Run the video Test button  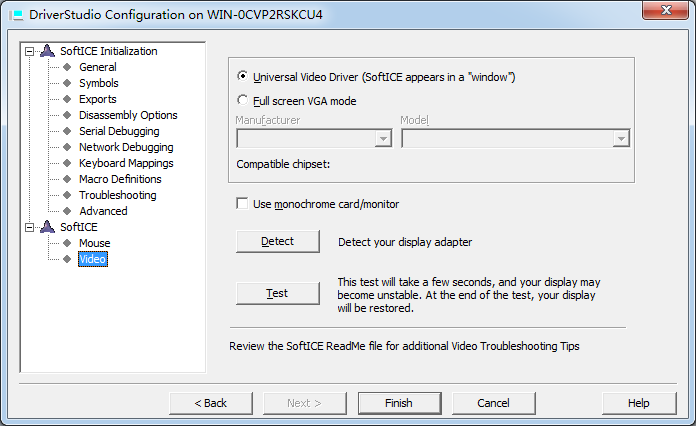point(278,293)
